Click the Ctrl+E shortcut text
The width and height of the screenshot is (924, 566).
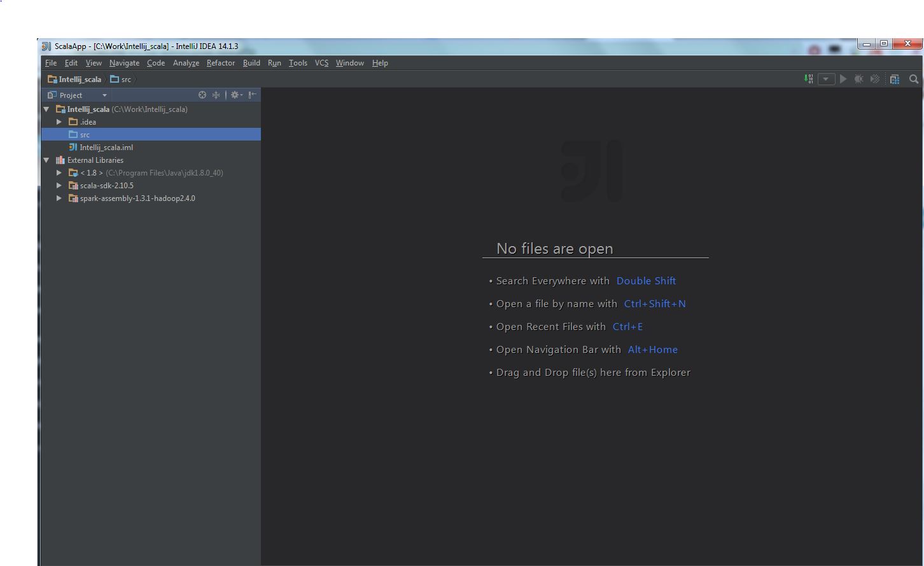pos(627,327)
